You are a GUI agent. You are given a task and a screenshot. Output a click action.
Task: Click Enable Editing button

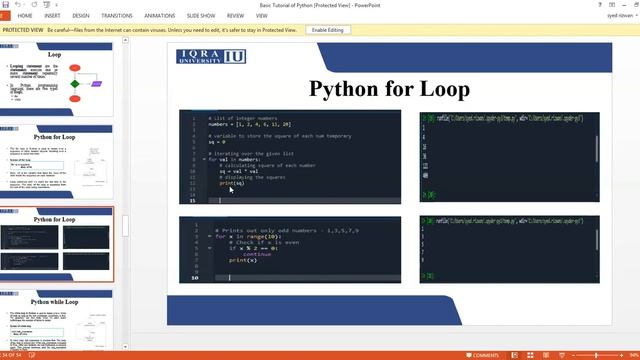coord(328,30)
